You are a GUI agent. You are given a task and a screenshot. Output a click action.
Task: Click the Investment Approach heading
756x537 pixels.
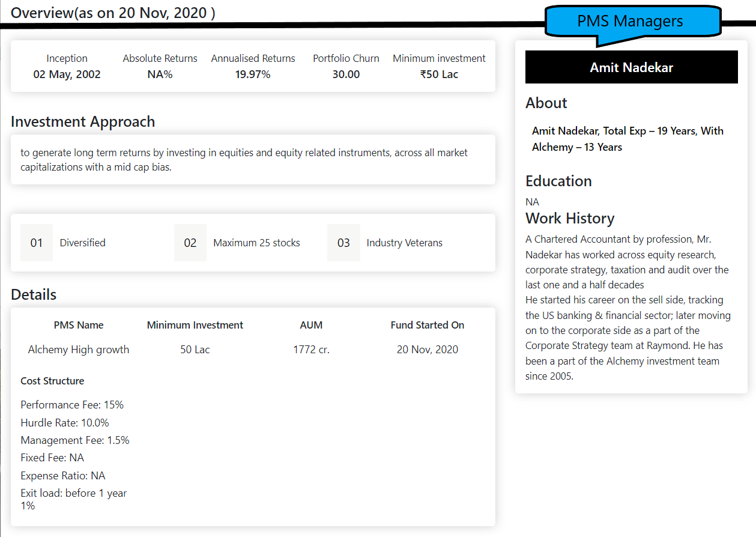pyautogui.click(x=83, y=122)
